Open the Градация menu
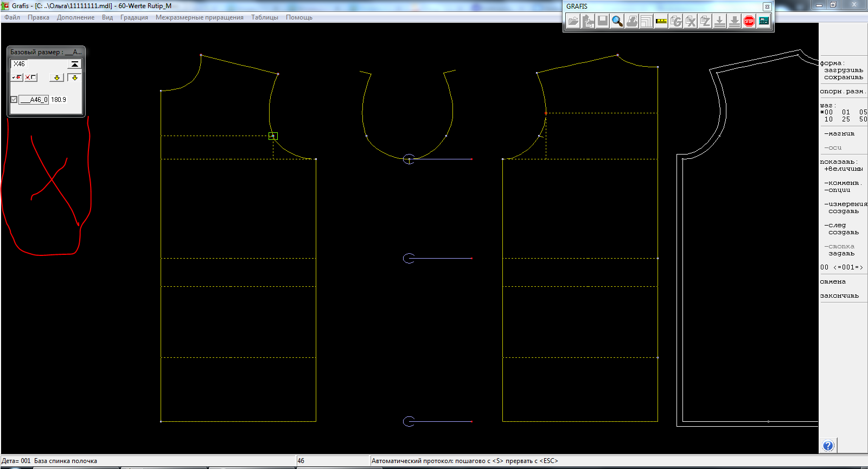The image size is (868, 469). (x=134, y=17)
